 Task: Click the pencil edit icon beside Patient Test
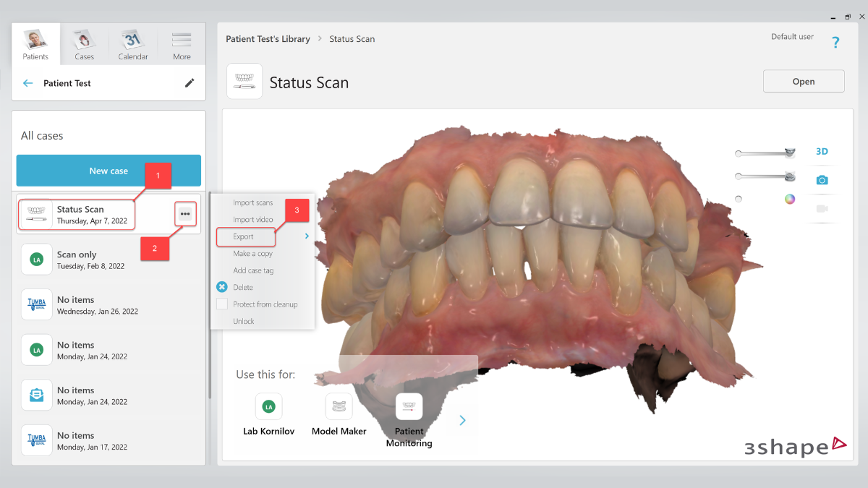(190, 83)
